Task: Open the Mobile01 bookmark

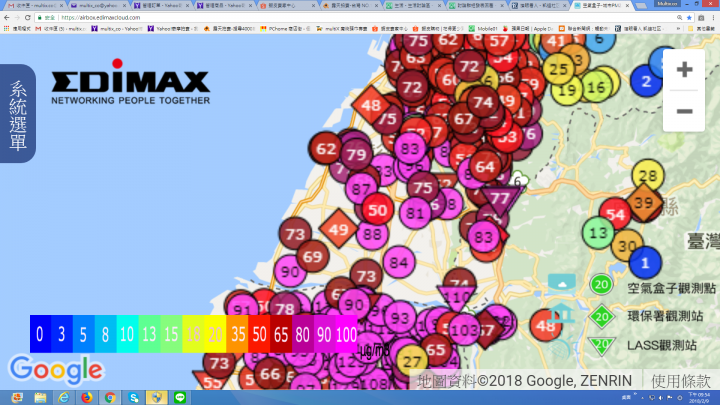Action: 483,28
